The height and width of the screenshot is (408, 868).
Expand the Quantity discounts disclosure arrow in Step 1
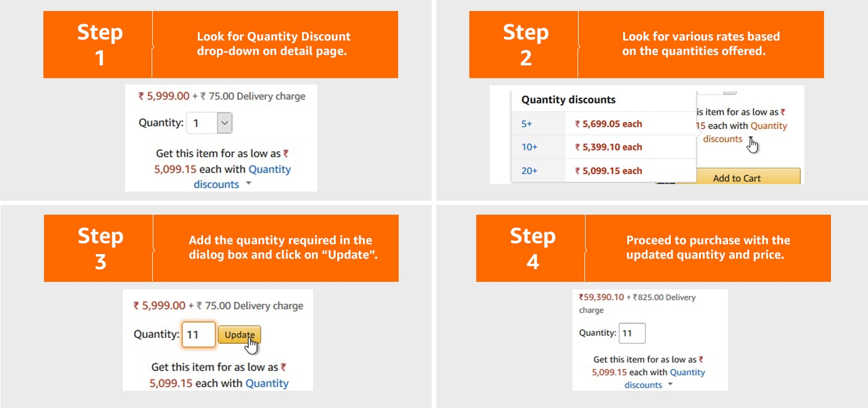point(249,183)
